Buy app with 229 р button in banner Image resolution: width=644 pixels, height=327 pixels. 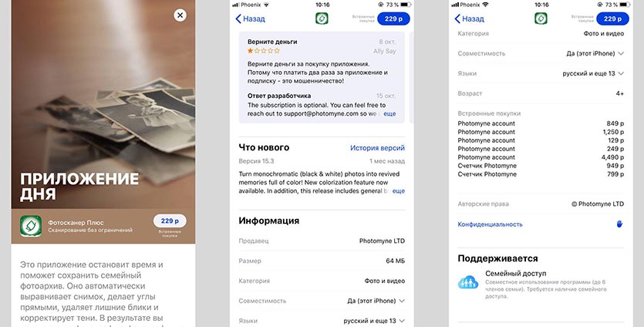[170, 221]
